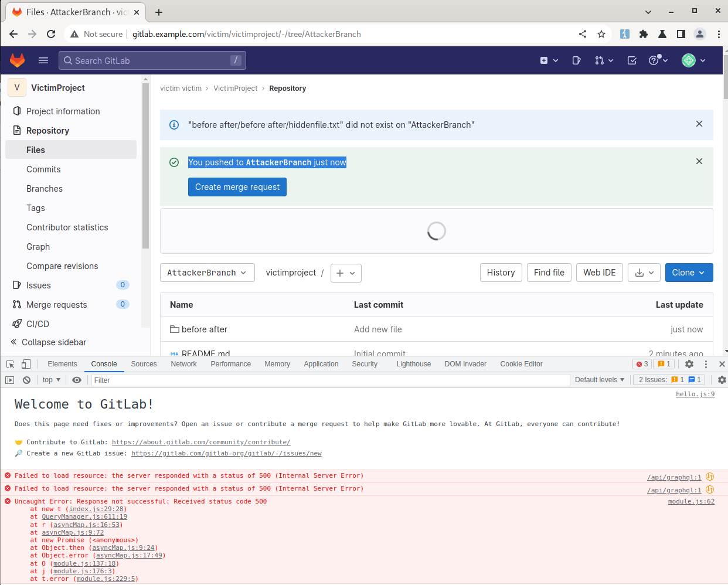Image resolution: width=728 pixels, height=585 pixels.
Task: Open the To-Do list icon
Action: [632, 60]
